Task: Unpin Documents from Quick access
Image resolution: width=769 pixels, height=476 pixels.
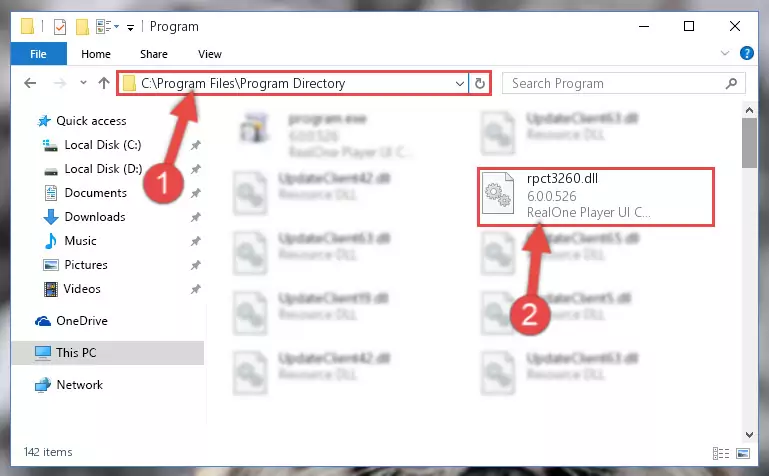Action: tap(196, 193)
